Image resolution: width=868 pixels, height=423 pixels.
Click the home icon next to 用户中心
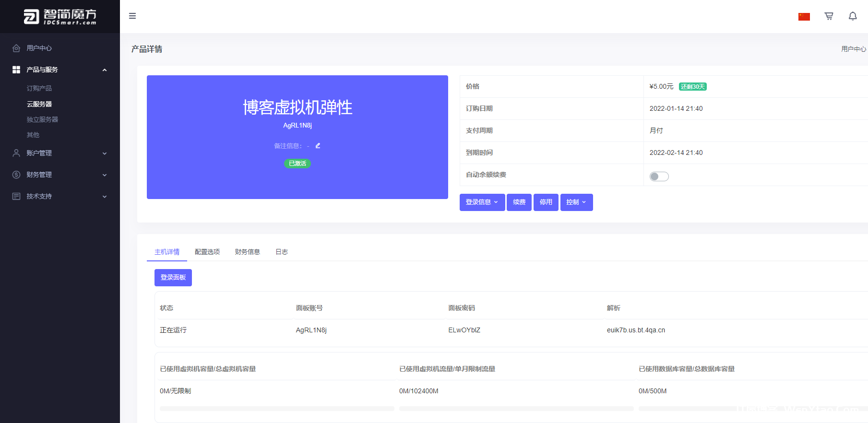(x=16, y=48)
